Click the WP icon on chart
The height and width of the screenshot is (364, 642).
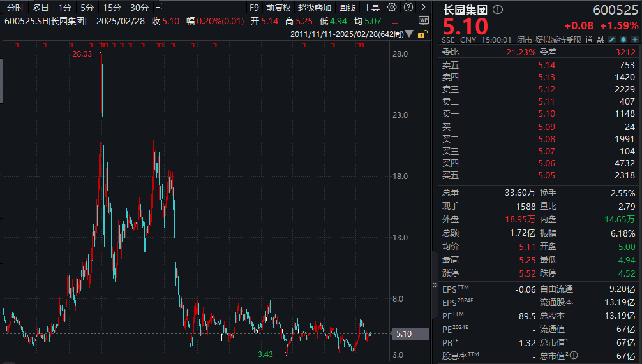point(423,20)
